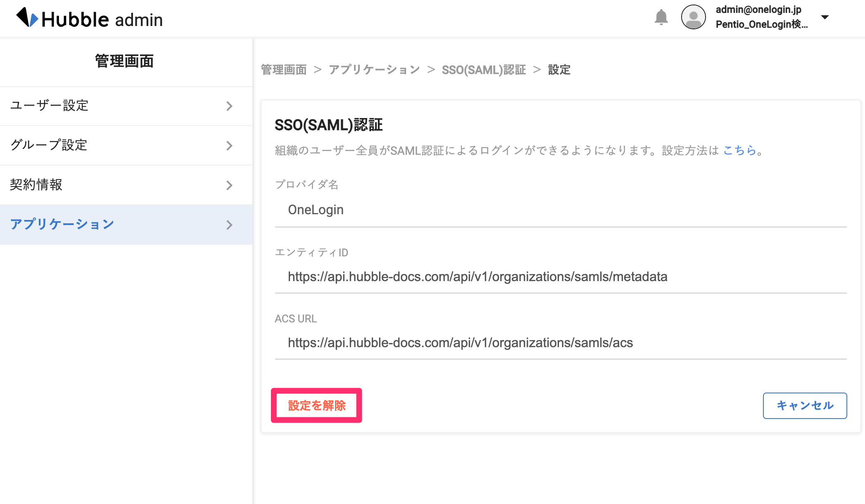Click the admin@onelogin.jp account email

[758, 9]
